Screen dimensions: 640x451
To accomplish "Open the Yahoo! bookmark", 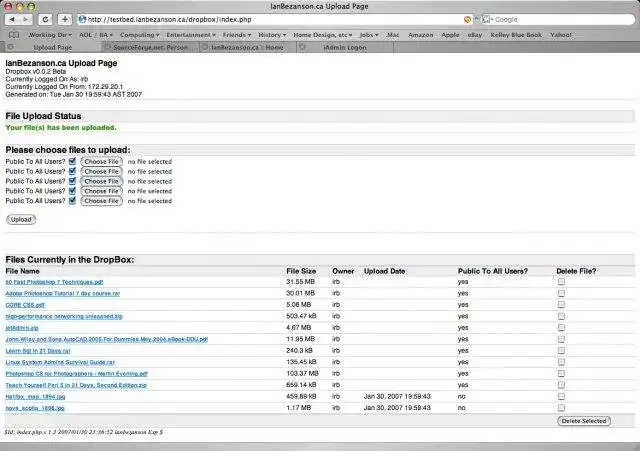I will point(560,35).
